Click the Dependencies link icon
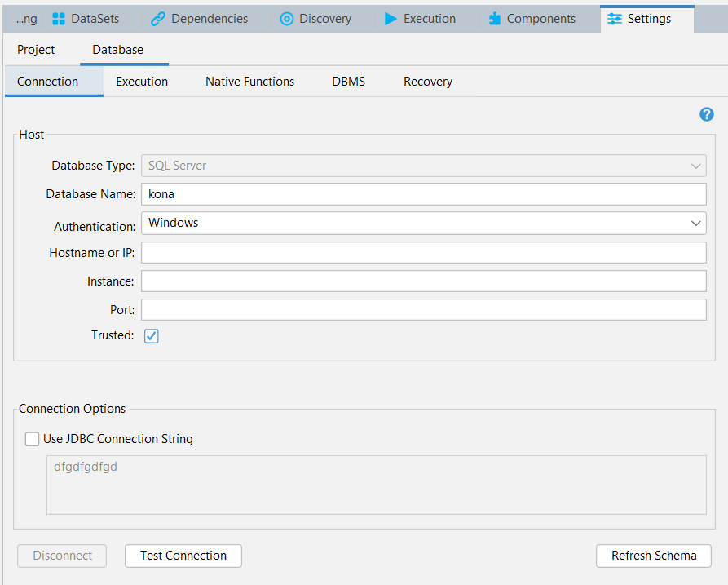Viewport: 728px width, 585px height. (x=158, y=19)
